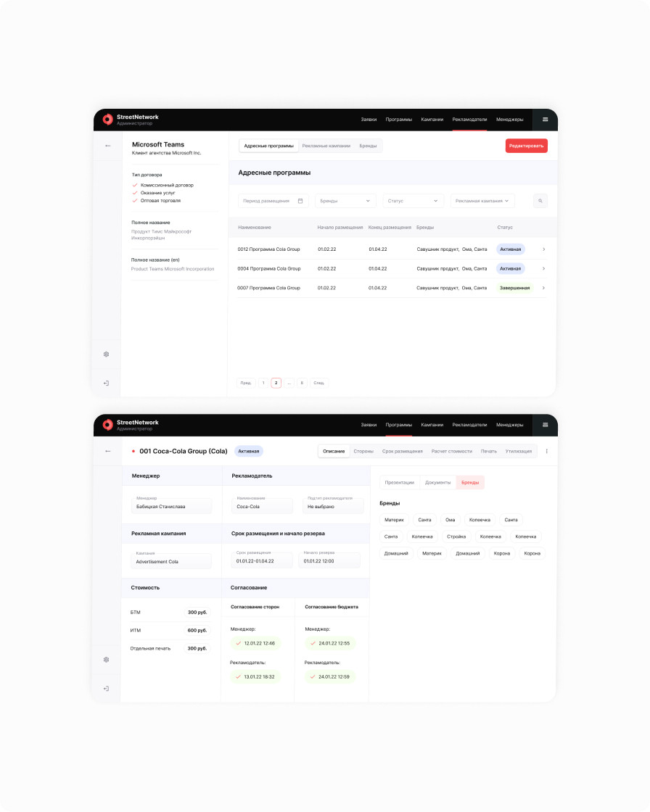Viewport: 650px width, 812px height.
Task: Open the Расчет стоимости tab
Action: point(451,452)
